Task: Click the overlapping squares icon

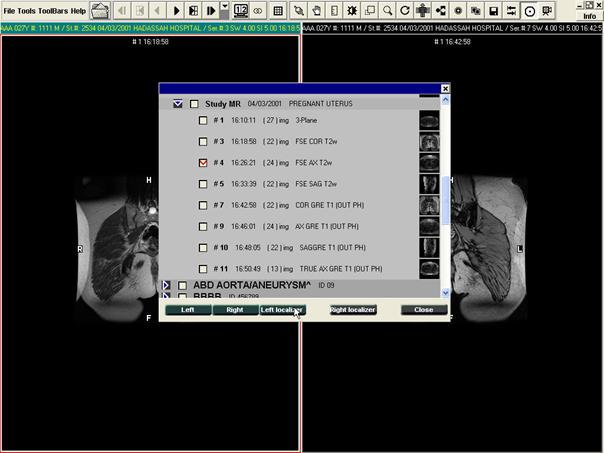Action: (x=369, y=11)
